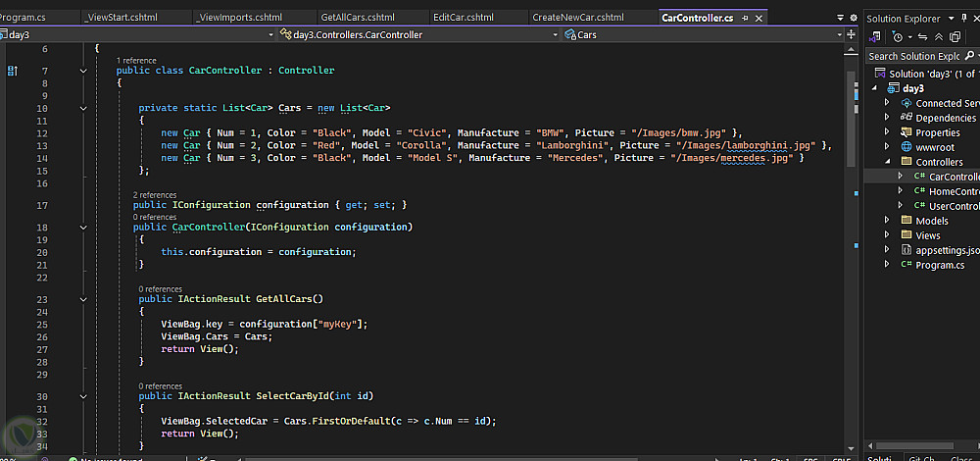
Task: Collapse the Controllers folder node
Action: (887, 162)
